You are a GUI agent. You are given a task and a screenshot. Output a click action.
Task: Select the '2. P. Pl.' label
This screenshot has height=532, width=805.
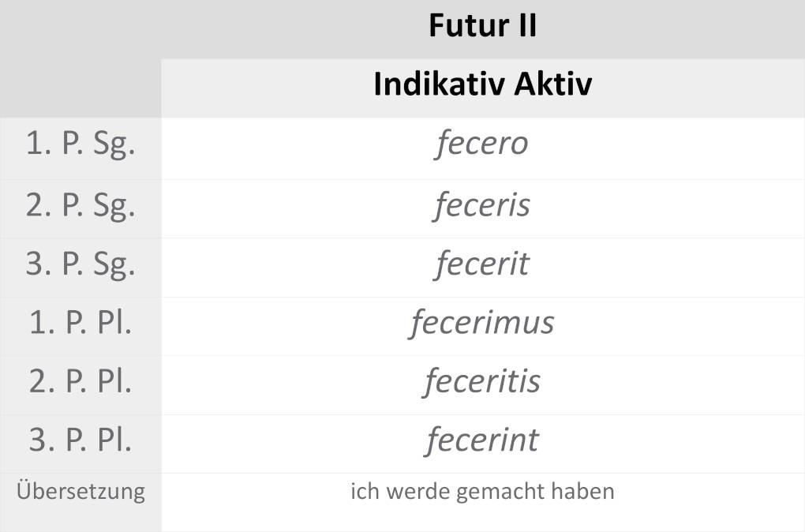tap(80, 382)
